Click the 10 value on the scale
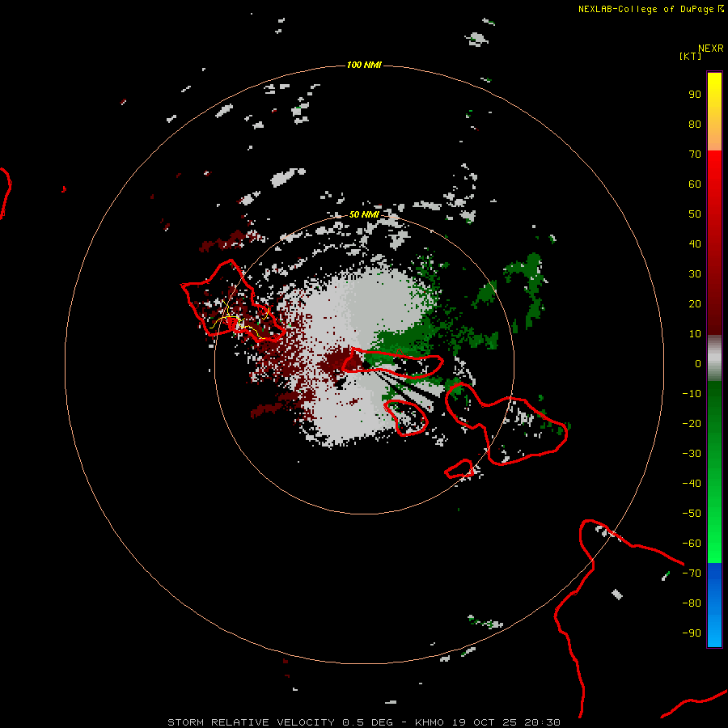728x728 pixels. click(695, 334)
